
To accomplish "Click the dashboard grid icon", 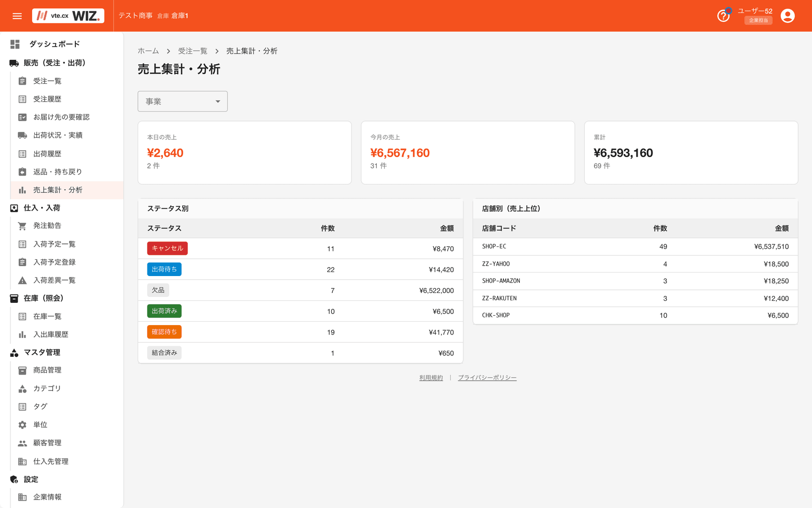I will [x=15, y=44].
